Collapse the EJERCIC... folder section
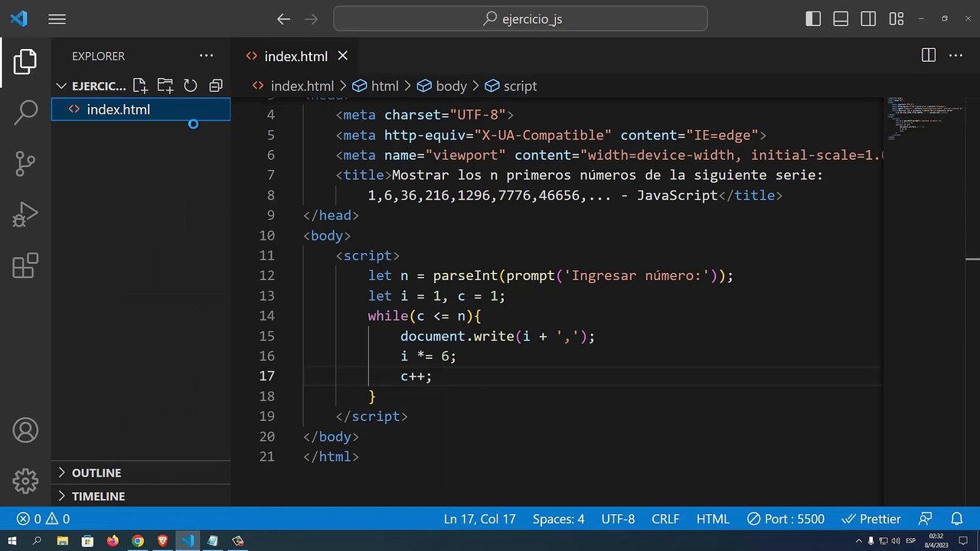 (x=90, y=86)
